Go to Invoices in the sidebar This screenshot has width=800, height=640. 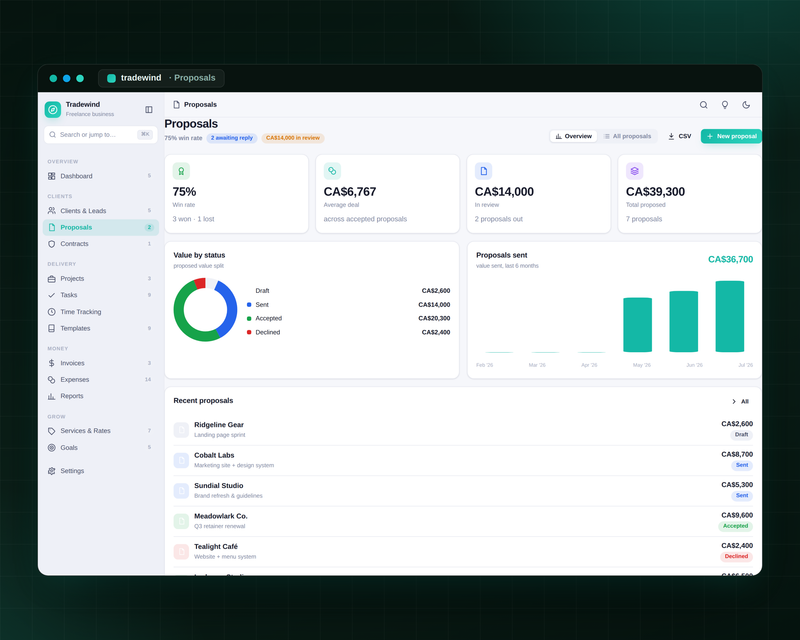[x=101, y=363]
